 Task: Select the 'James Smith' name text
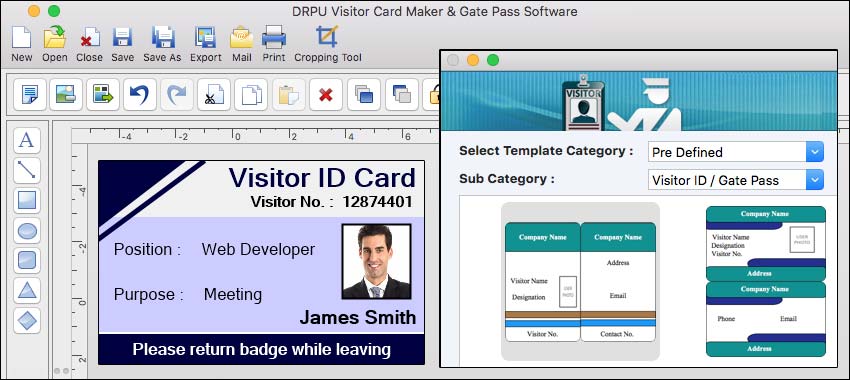pyautogui.click(x=358, y=317)
